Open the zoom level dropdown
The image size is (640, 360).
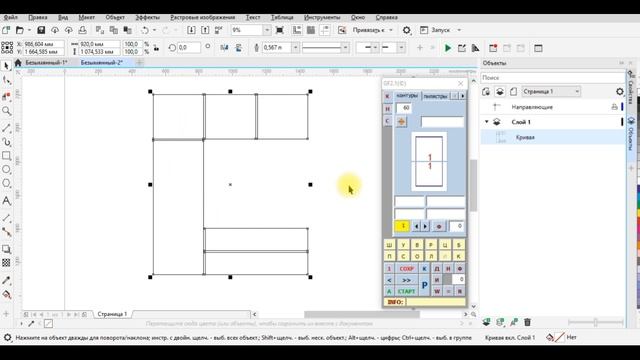pos(267,30)
